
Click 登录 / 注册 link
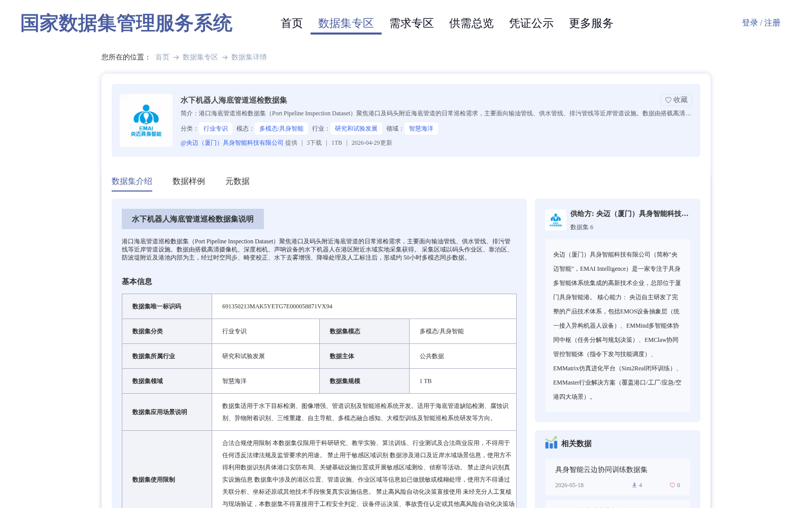761,23
